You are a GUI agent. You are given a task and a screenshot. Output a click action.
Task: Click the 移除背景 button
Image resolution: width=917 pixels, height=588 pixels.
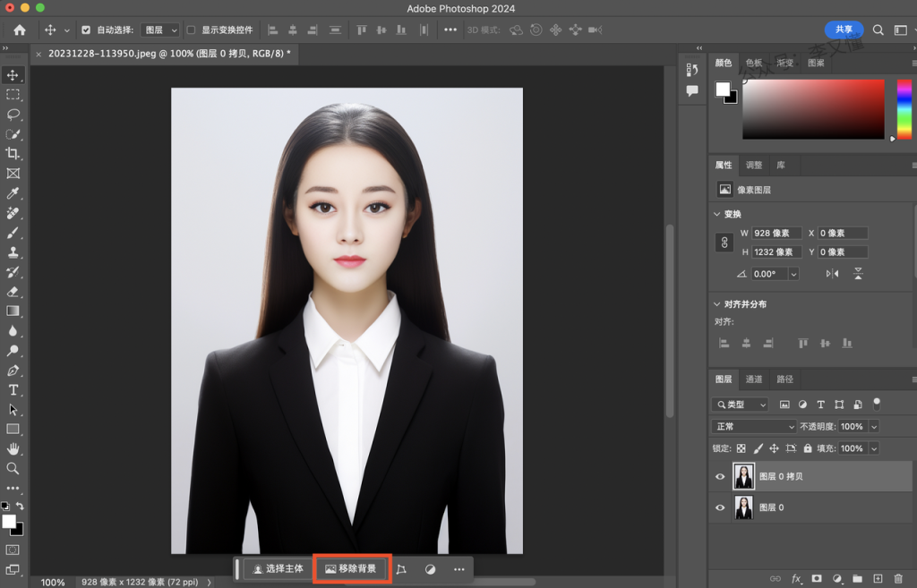(x=351, y=568)
